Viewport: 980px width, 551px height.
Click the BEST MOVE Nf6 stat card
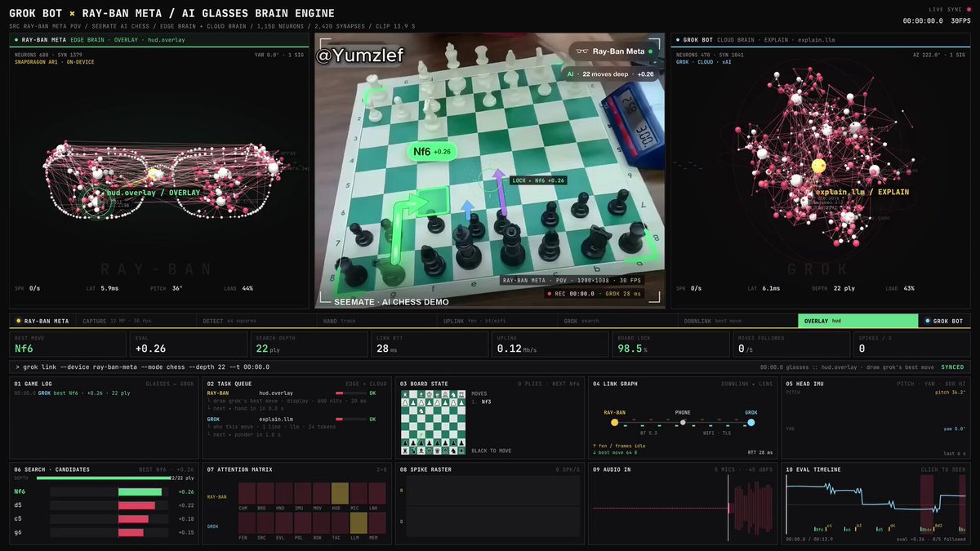click(67, 344)
